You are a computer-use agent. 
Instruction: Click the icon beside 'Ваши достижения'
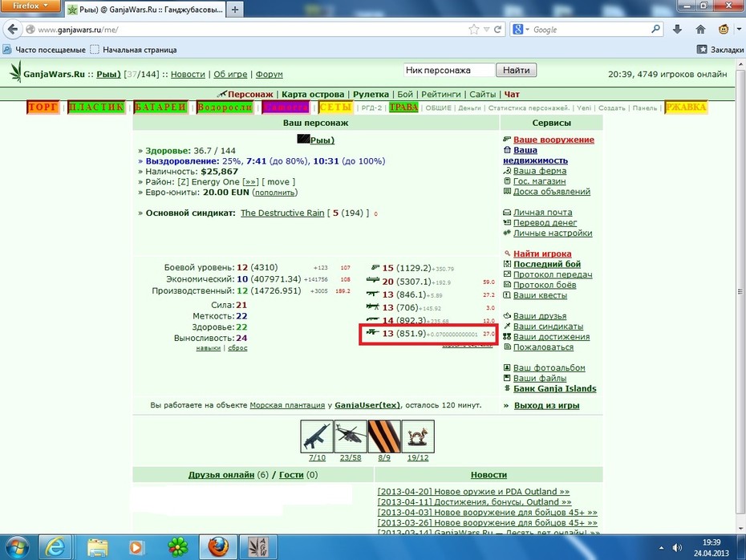[507, 336]
